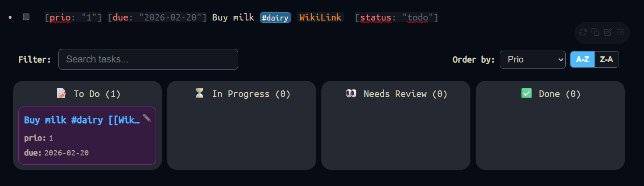Click the eyes icon in Needs Review column
Image resolution: width=644 pixels, height=186 pixels.
click(351, 93)
